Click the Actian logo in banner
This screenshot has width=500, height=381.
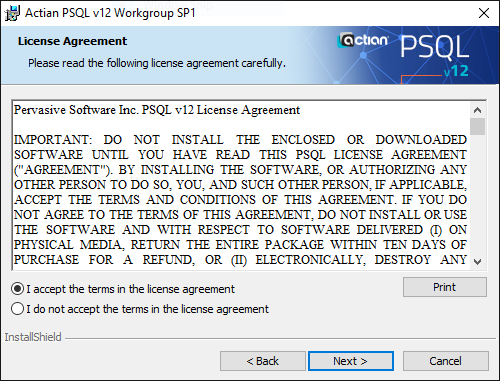pos(363,40)
